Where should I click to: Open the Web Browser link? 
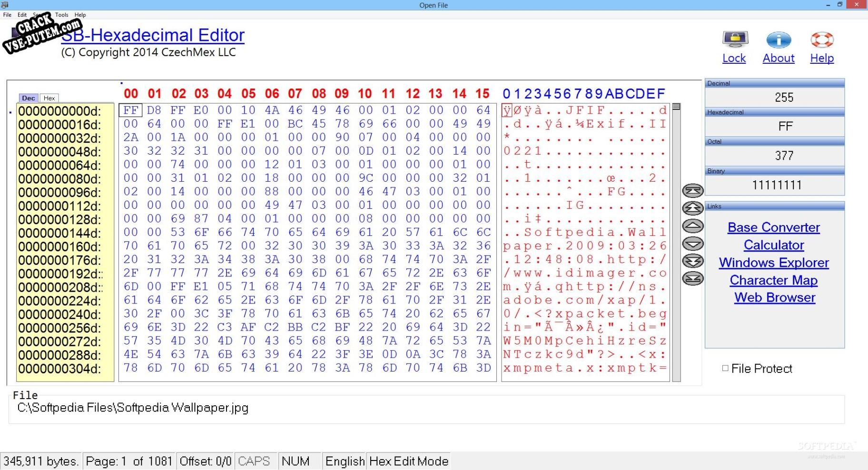pos(774,297)
